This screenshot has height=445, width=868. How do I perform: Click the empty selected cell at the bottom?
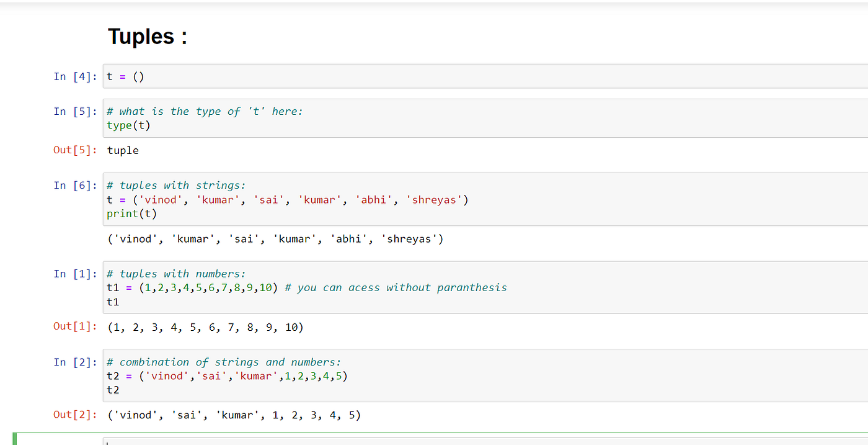pos(485,441)
